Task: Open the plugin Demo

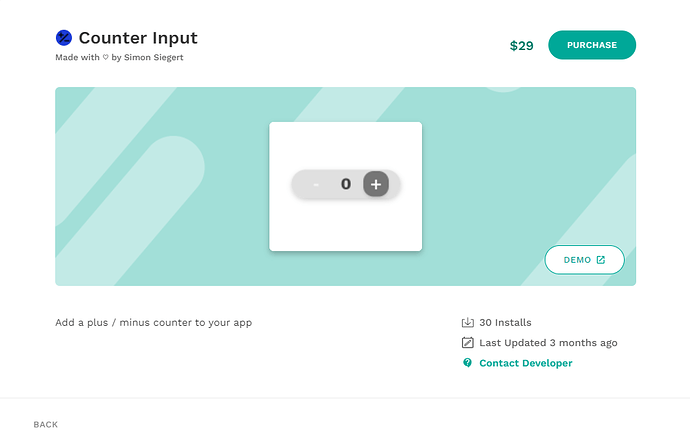Action: (x=584, y=260)
